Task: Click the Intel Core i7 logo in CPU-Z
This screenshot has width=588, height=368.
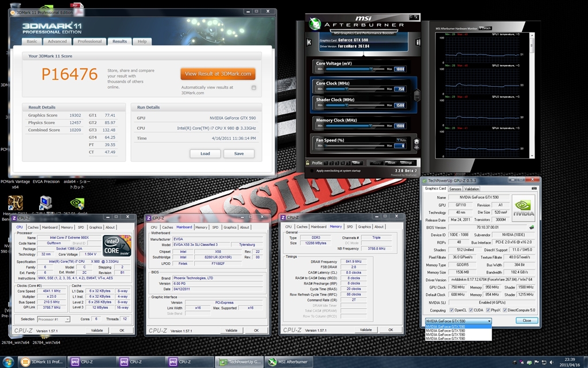Action: (117, 246)
